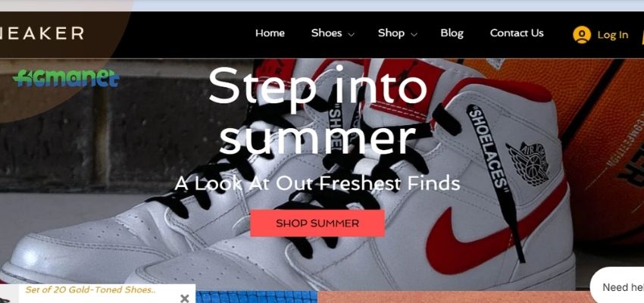Click the yellow user account avatar icon

[582, 35]
